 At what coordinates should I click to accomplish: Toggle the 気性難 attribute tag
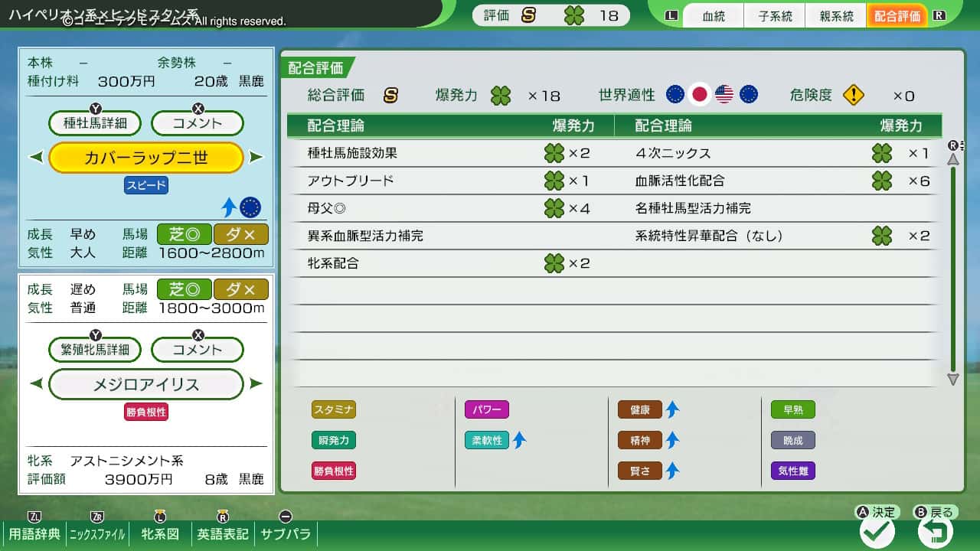792,471
